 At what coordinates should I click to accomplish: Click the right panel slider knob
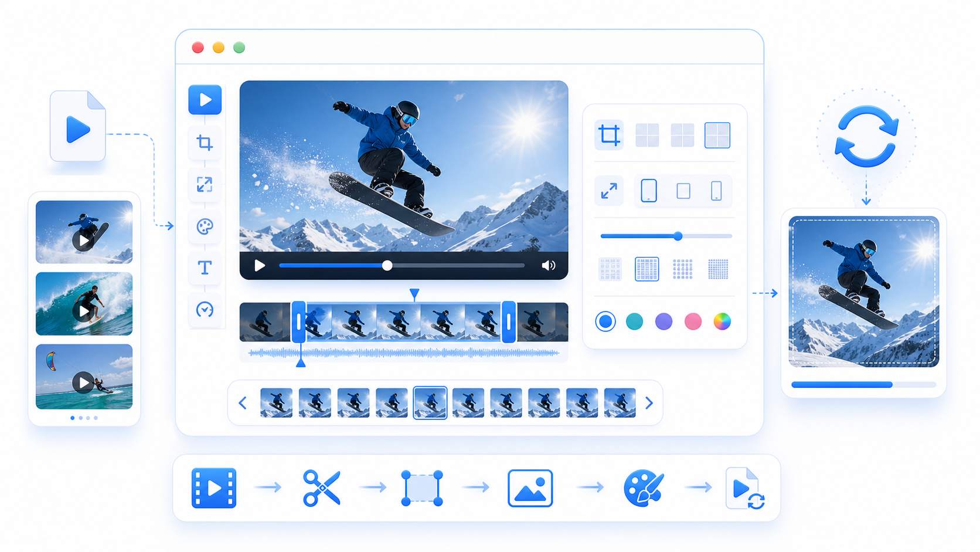678,236
